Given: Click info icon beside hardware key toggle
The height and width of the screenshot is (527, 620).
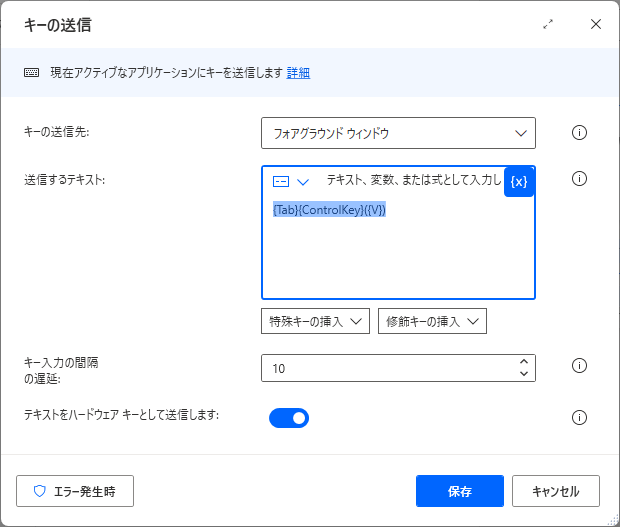Looking at the screenshot, I should coord(579,417).
